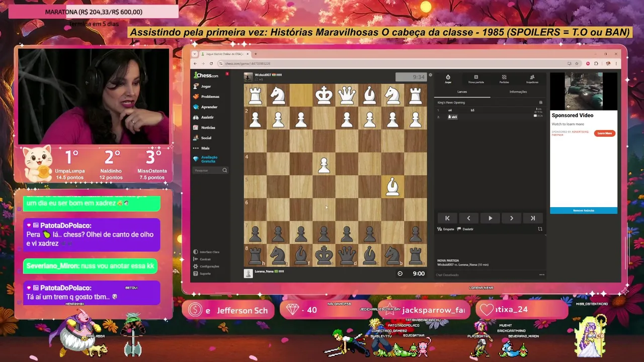Click the Chess.com logo

(206, 75)
